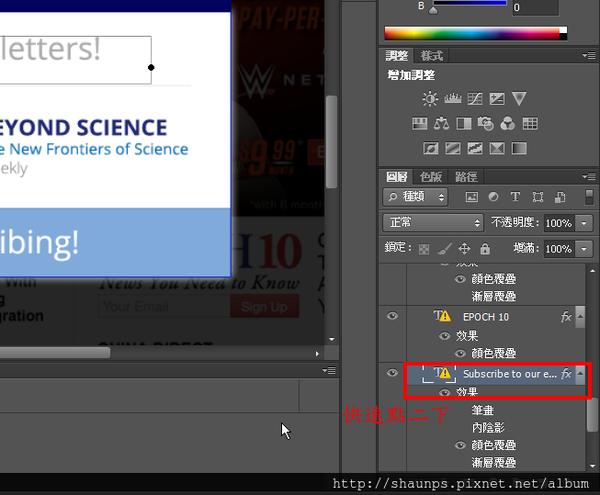This screenshot has width=600, height=495.
Task: Toggle the 效果 eye under EPOCH 10
Action: (x=445, y=336)
